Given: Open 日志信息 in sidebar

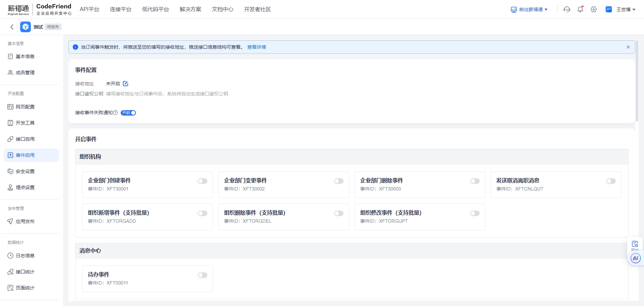Looking at the screenshot, I should [x=31, y=256].
